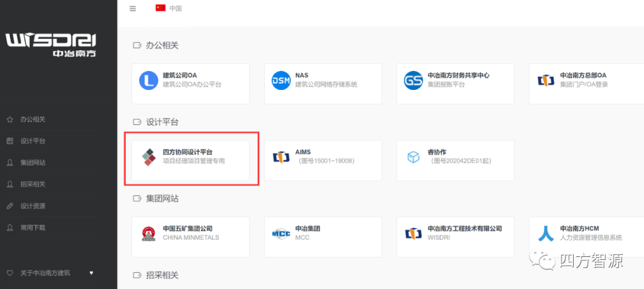Select 办公相关 in the sidebar
644x289 pixels.
pos(33,119)
